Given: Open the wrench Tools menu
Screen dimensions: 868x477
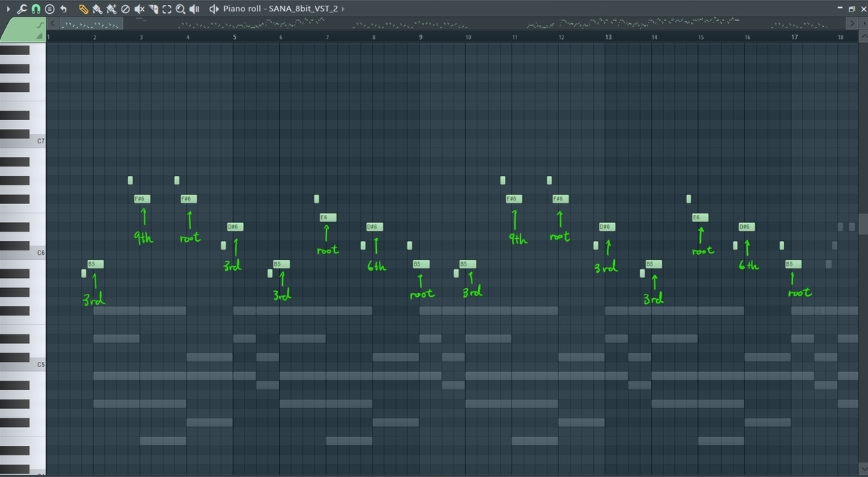Looking at the screenshot, I should (22, 9).
